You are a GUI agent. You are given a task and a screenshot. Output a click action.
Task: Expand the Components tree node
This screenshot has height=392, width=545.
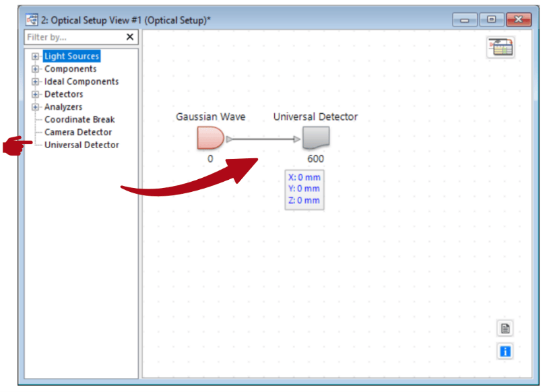pos(36,69)
